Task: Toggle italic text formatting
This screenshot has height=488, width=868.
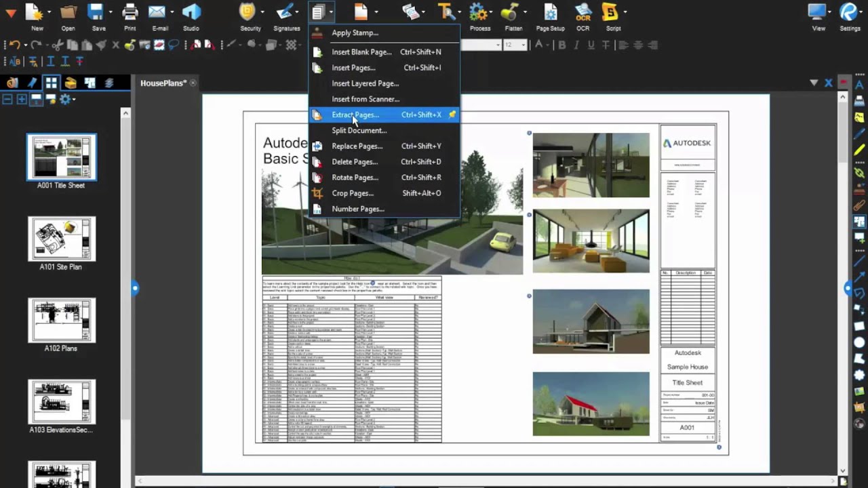Action: [576, 45]
